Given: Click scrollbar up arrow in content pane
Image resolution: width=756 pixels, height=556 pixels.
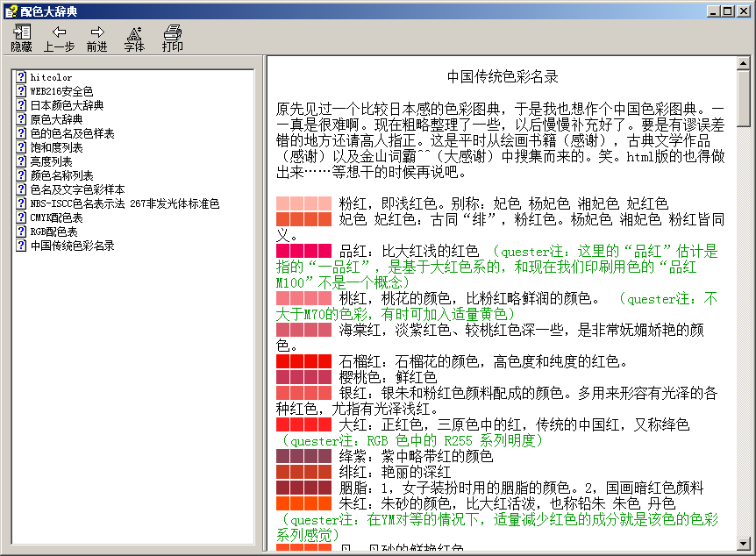Looking at the screenshot, I should click(x=743, y=63).
